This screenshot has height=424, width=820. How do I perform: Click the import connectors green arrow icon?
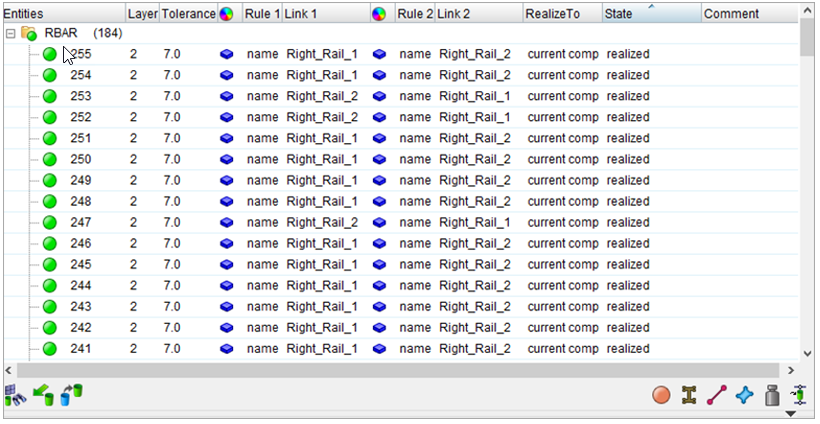click(43, 395)
